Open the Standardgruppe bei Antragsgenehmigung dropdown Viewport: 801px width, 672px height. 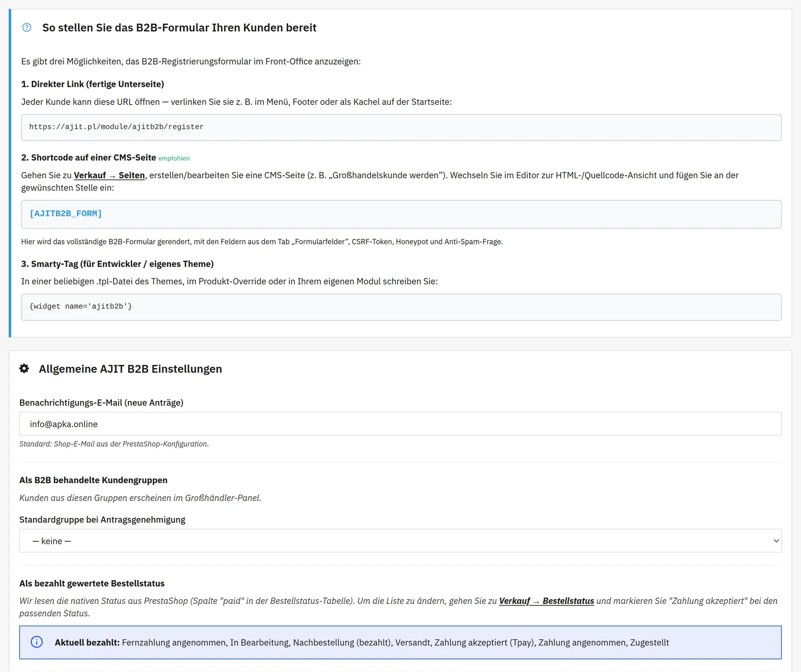pyautogui.click(x=400, y=541)
